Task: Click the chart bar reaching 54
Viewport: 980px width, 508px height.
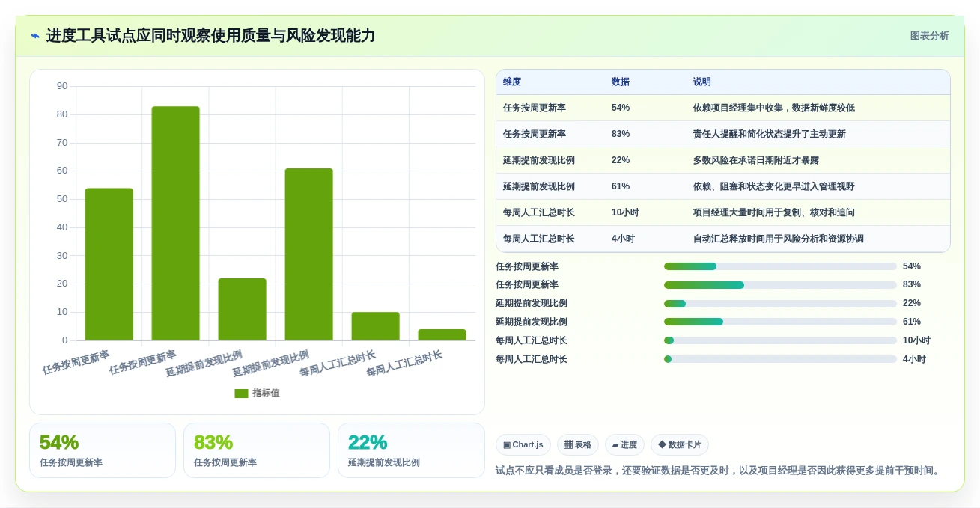Action: pos(109,264)
